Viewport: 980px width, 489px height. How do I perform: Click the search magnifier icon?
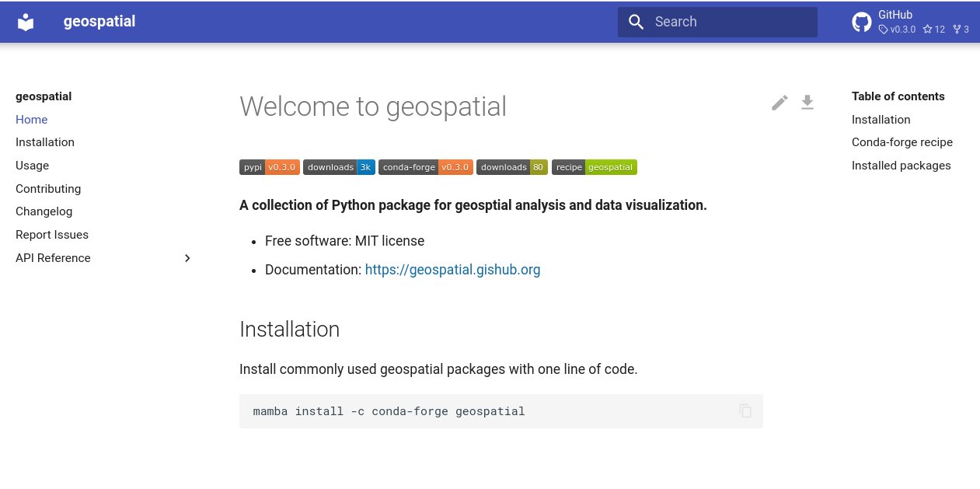click(x=636, y=22)
